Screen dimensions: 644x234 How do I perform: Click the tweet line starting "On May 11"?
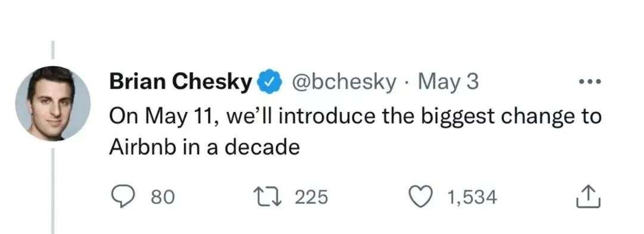pyautogui.click(x=355, y=116)
